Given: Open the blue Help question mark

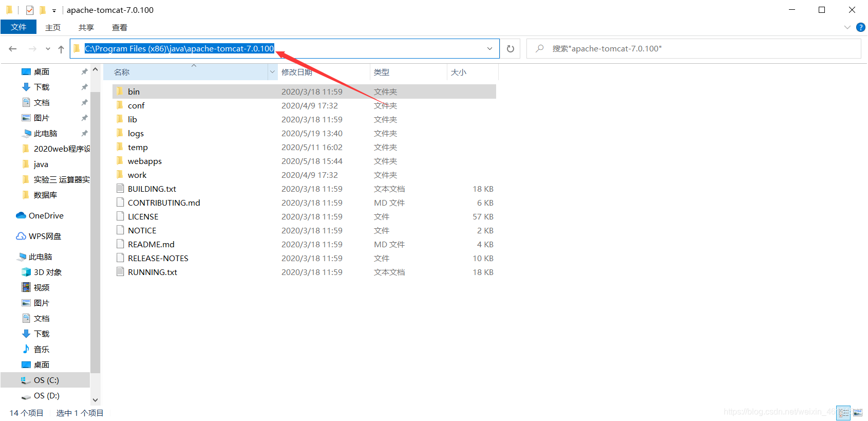Looking at the screenshot, I should tap(861, 27).
